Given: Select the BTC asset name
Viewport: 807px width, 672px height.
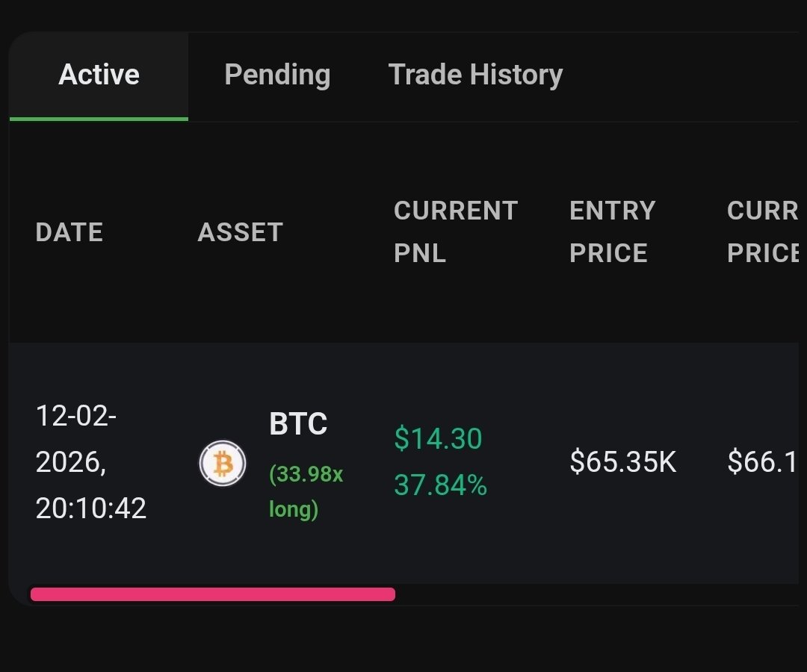Looking at the screenshot, I should click(x=298, y=423).
